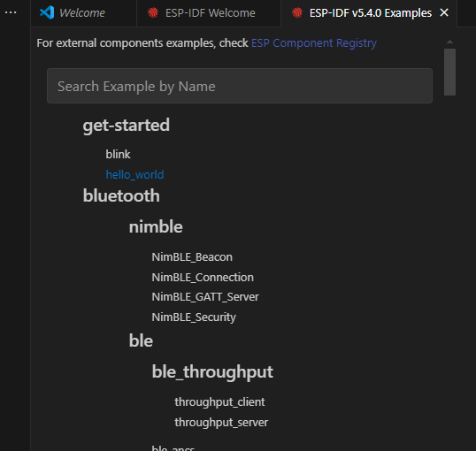Click the VS Code logo on Welcome tab
The width and height of the screenshot is (476, 451).
(47, 12)
